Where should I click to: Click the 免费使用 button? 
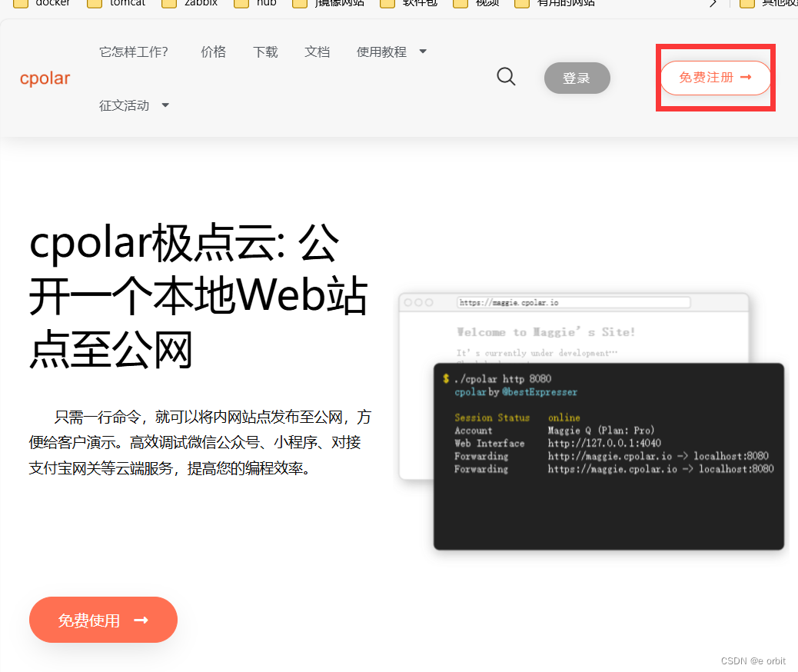point(103,620)
